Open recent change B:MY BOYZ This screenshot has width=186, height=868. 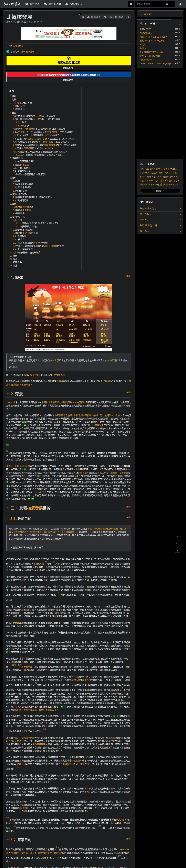tap(145, 29)
